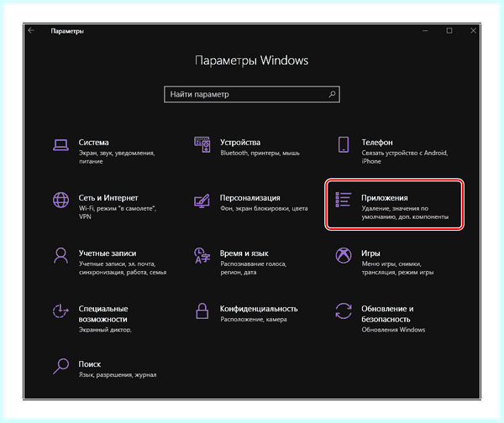Open the Персонализация settings category
The height and width of the screenshot is (423, 504).
click(252, 203)
